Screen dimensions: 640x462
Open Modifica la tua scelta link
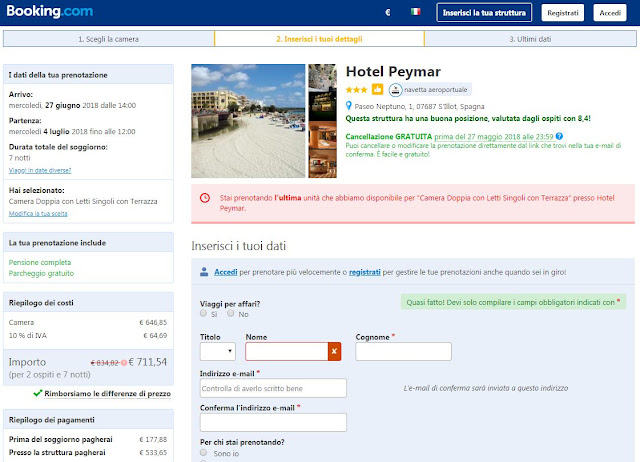pos(38,213)
